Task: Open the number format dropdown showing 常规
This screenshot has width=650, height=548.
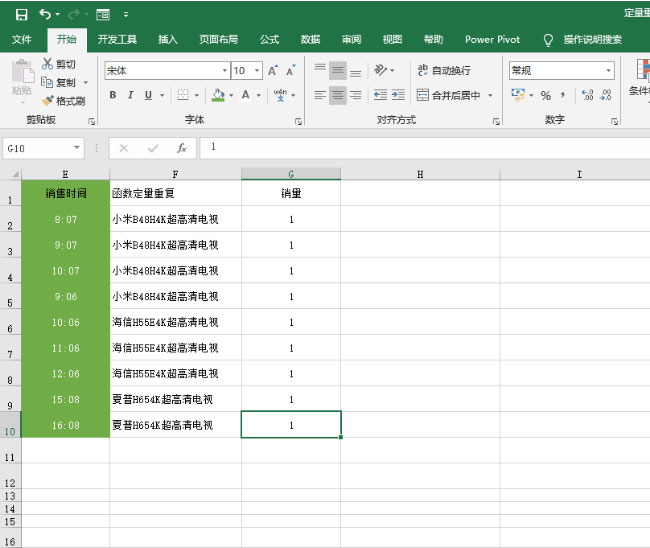Action: click(x=608, y=71)
